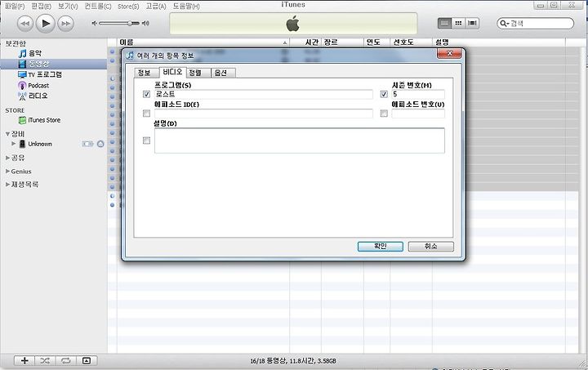The width and height of the screenshot is (588, 370).
Task: Open the 파일(F) menu
Action: coord(15,7)
